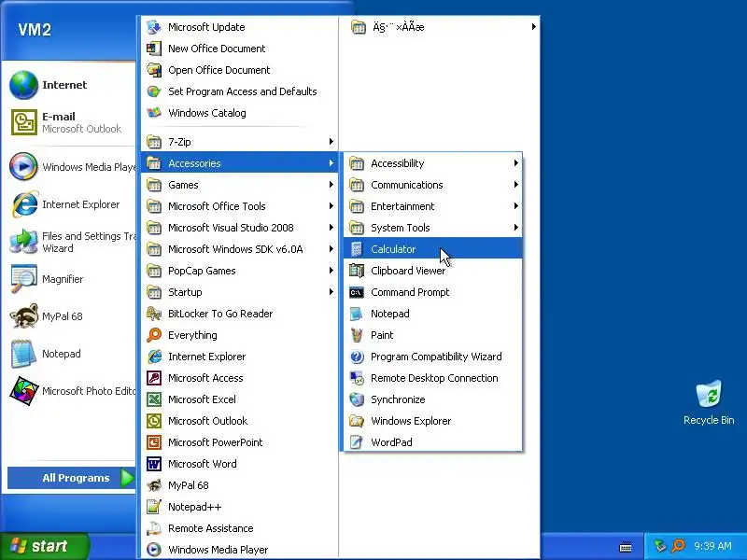Image resolution: width=747 pixels, height=560 pixels.
Task: Click Open Office Document icon
Action: click(x=154, y=69)
